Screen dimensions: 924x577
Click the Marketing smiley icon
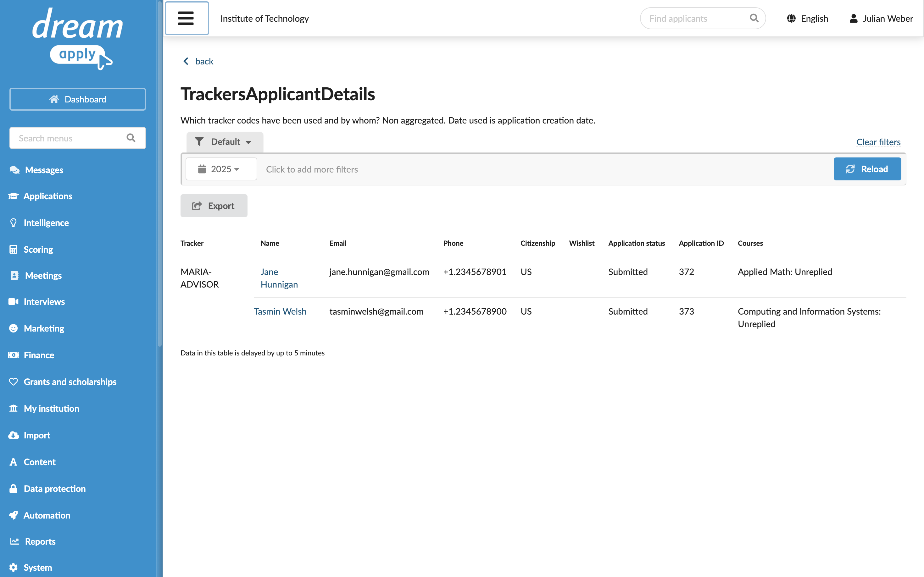pyautogui.click(x=13, y=328)
